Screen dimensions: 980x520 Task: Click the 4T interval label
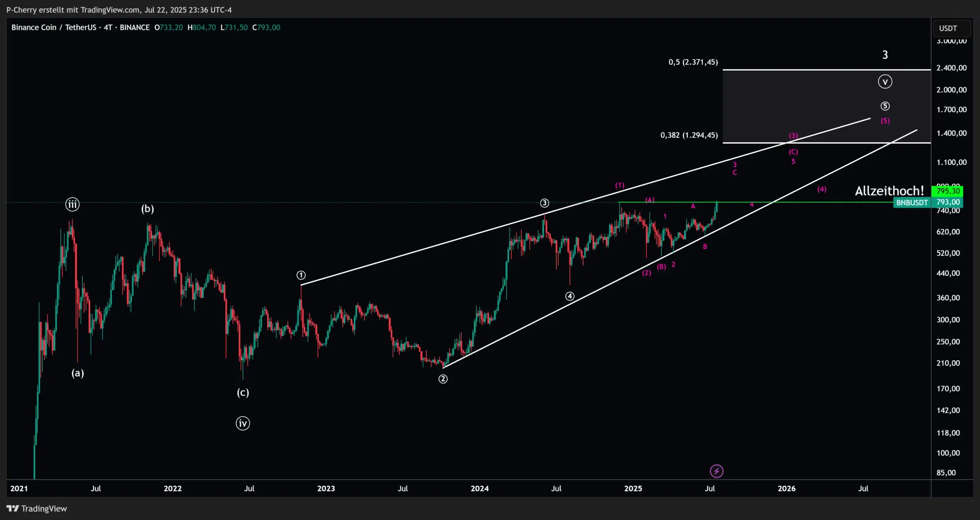pos(108,27)
